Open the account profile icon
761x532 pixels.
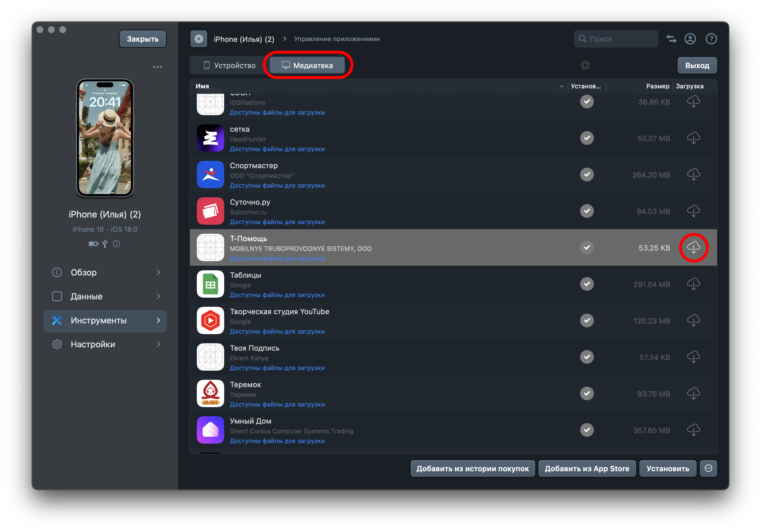click(x=690, y=39)
